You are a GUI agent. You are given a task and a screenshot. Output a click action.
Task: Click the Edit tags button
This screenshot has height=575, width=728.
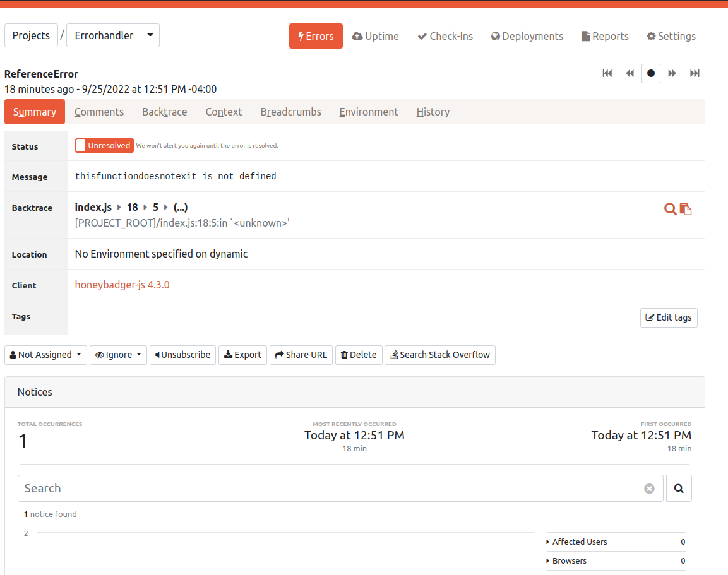pos(669,317)
